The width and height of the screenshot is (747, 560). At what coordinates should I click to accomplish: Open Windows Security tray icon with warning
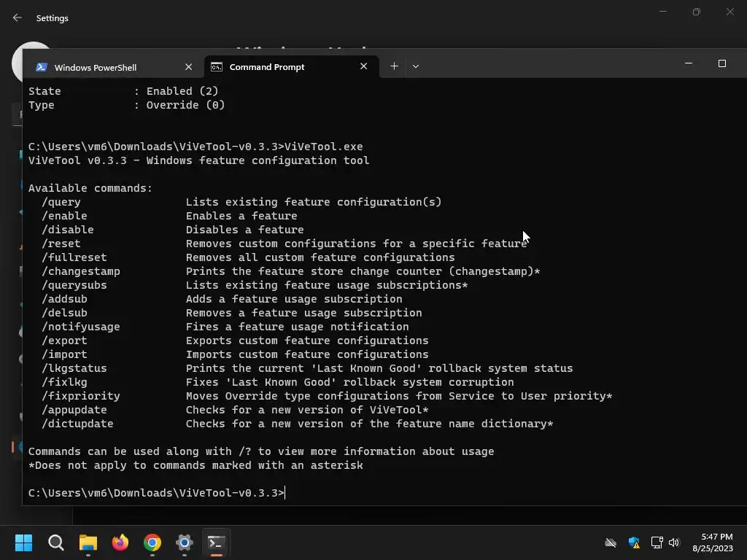coord(634,542)
